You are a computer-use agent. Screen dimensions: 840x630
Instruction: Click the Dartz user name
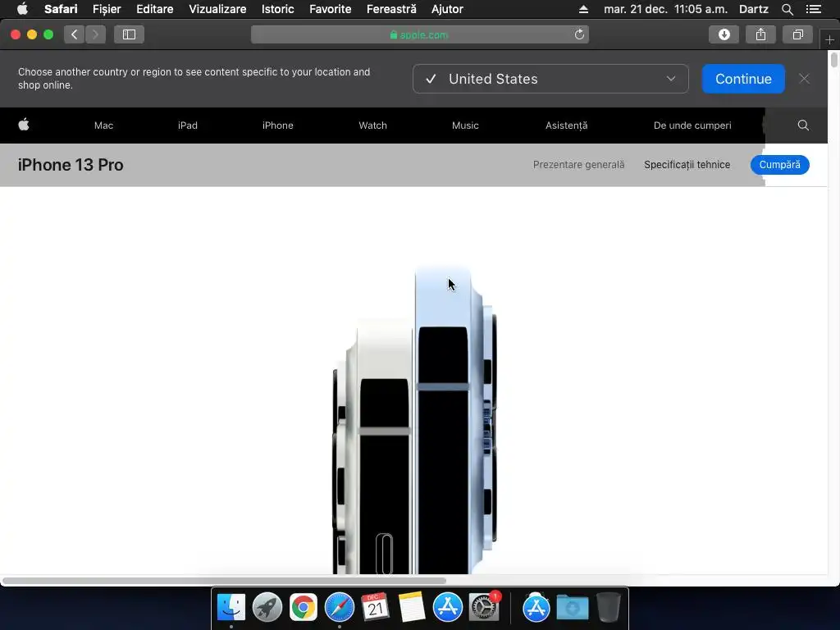(x=753, y=9)
